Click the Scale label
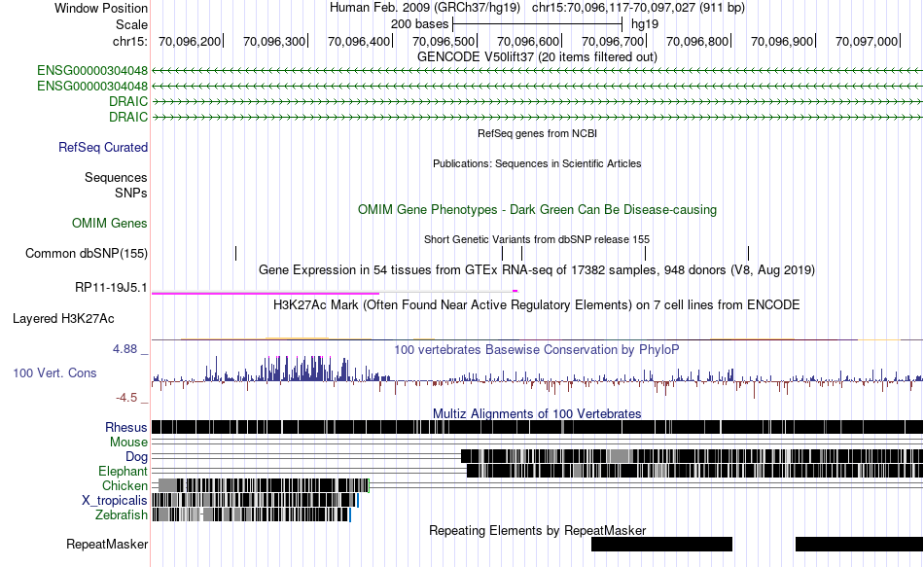 click(x=131, y=24)
